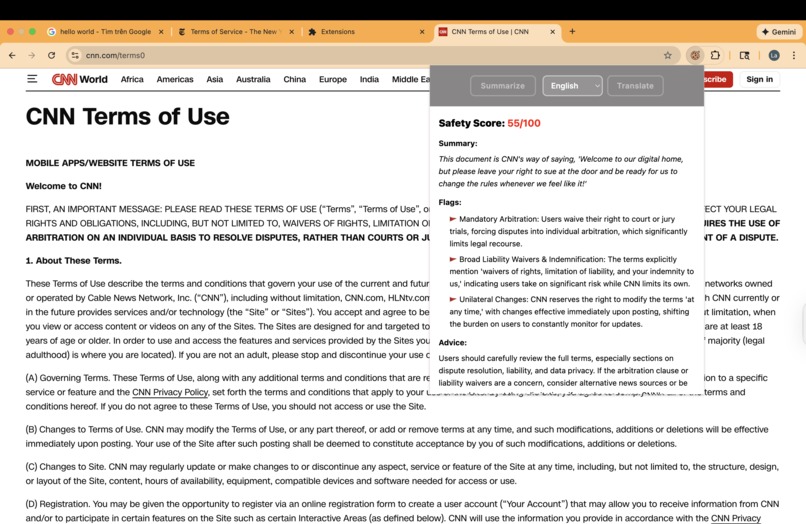Image resolution: width=806 pixels, height=524 pixels.
Task: Click the Sign in button
Action: click(x=759, y=79)
